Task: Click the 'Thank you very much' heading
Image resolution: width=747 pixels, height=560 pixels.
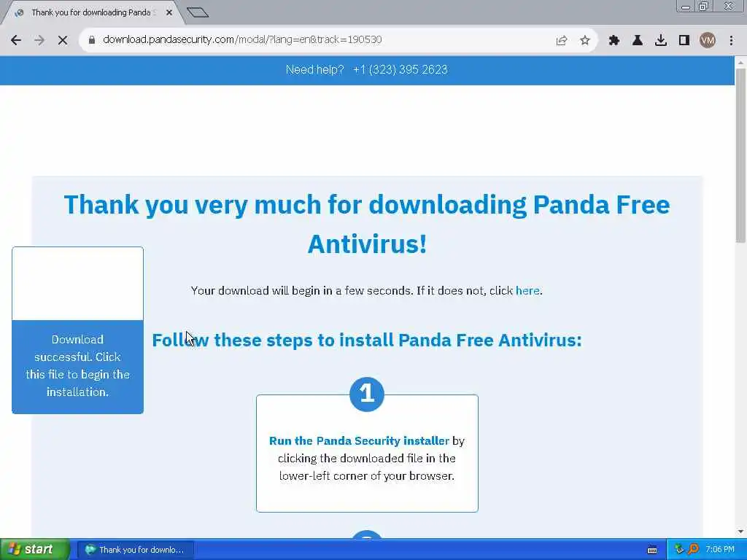Action: (x=367, y=224)
